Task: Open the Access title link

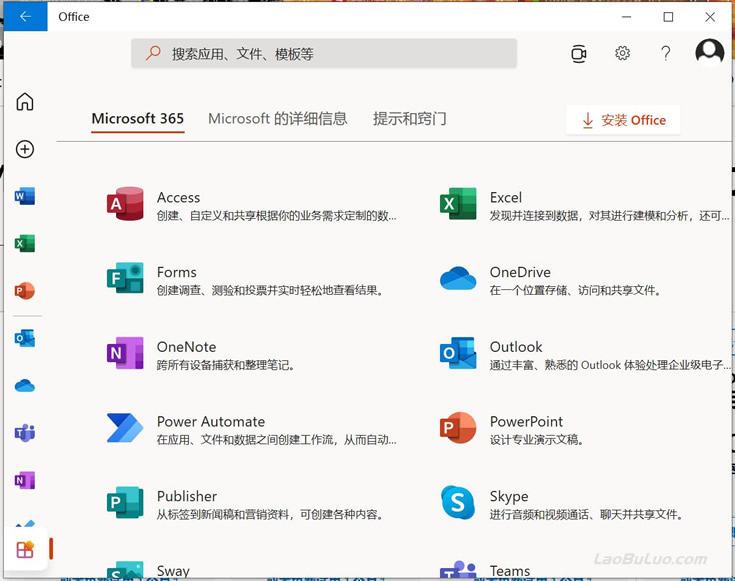Action: coord(179,197)
